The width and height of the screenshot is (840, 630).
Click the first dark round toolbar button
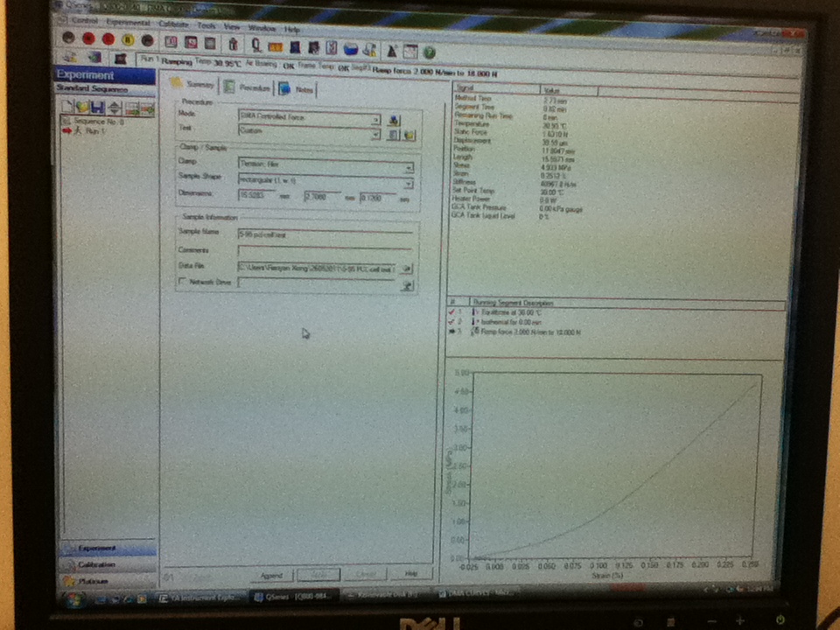coord(68,38)
